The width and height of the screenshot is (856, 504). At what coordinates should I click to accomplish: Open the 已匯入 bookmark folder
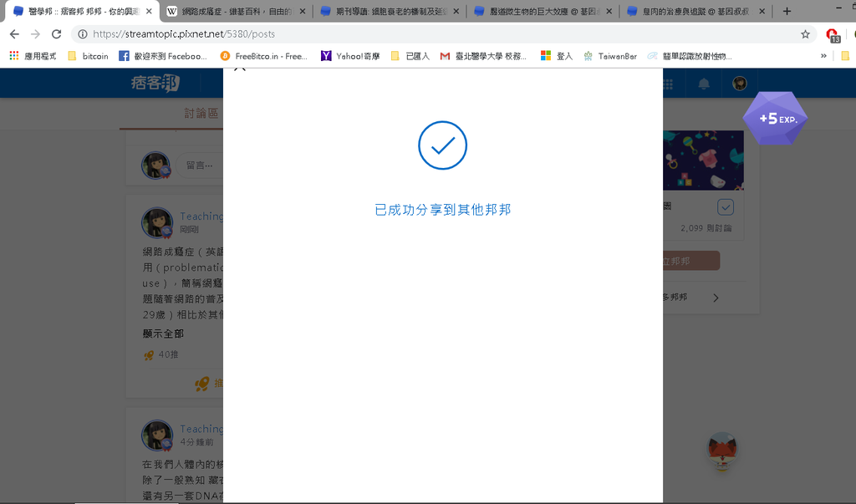point(410,56)
